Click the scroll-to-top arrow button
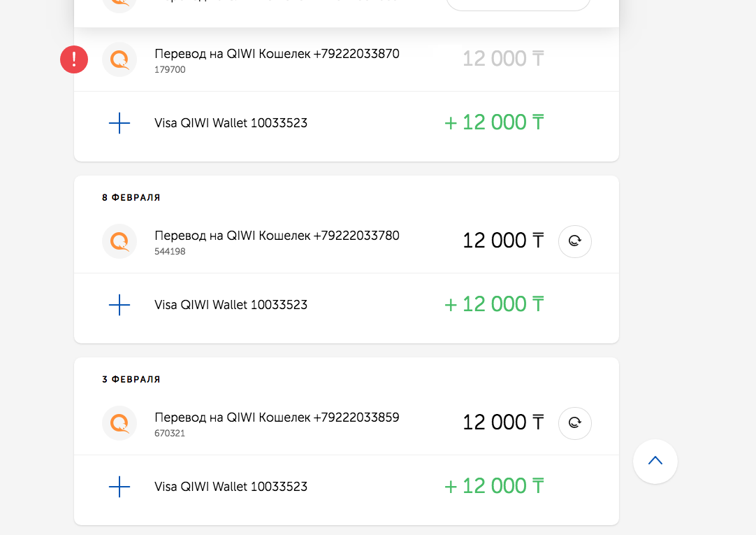Viewport: 756px width, 535px height. point(655,461)
